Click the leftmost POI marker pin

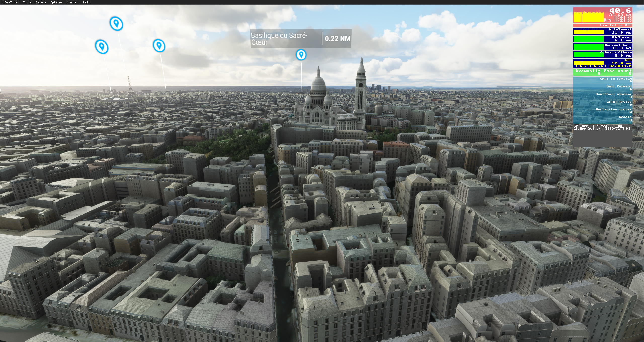click(x=102, y=47)
